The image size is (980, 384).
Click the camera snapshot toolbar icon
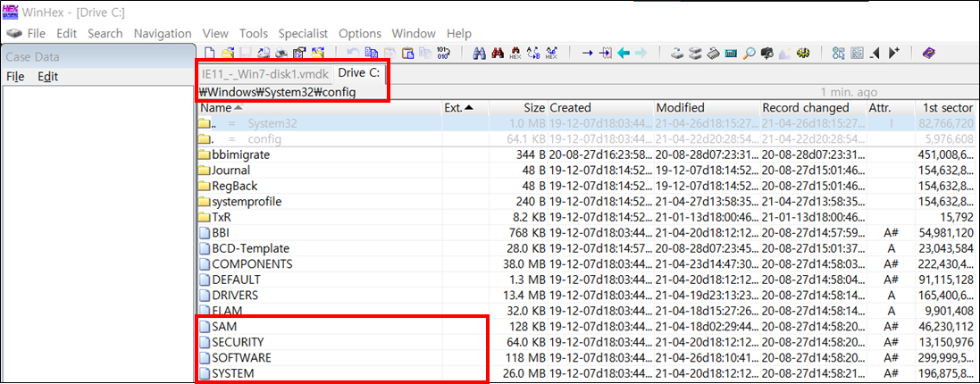(766, 53)
